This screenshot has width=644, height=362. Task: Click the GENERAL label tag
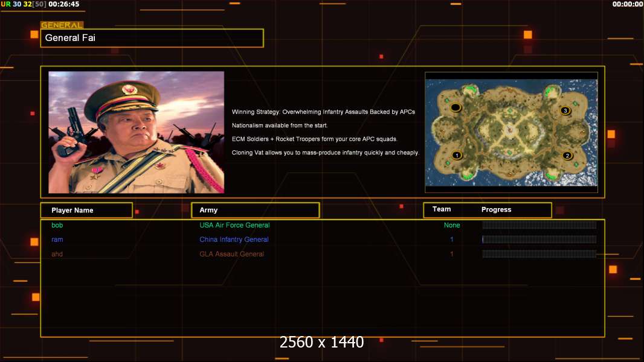click(62, 25)
